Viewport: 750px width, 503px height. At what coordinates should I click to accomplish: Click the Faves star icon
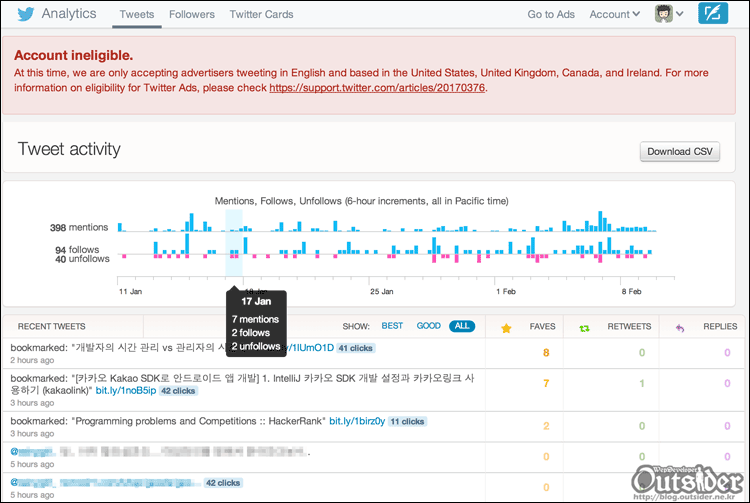click(x=506, y=328)
